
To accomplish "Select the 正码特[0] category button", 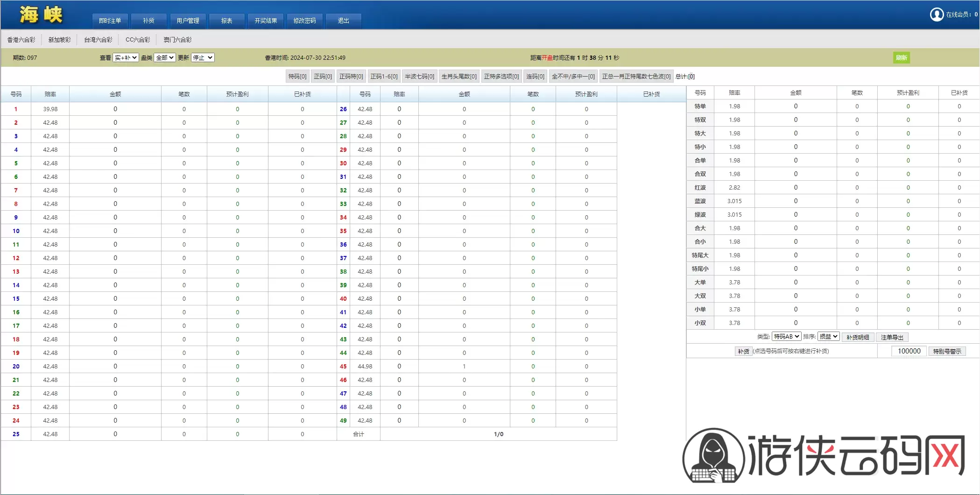I will [351, 76].
